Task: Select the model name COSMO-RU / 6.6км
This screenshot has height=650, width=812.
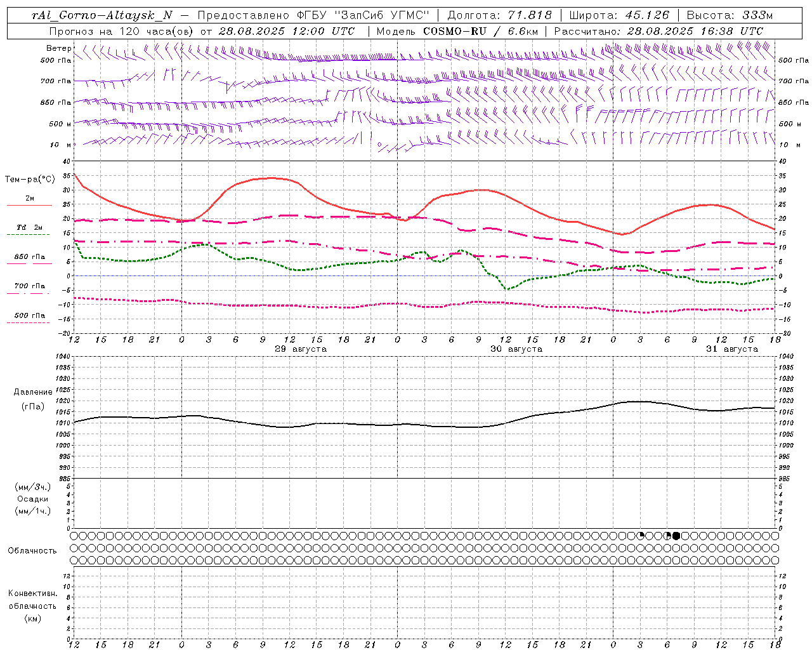Action: [x=481, y=31]
